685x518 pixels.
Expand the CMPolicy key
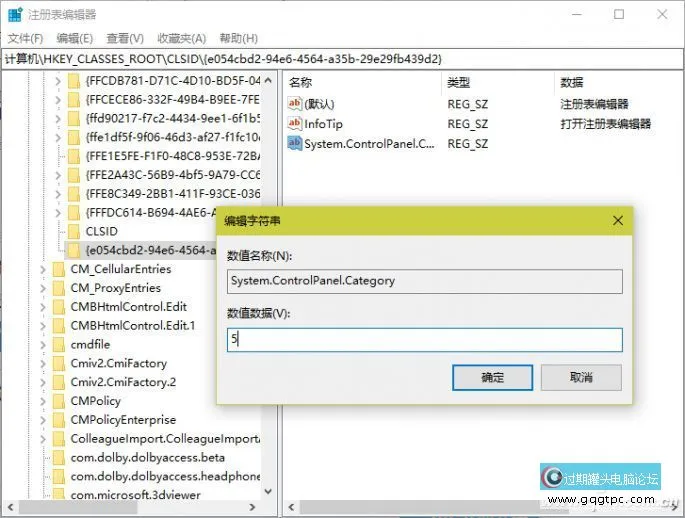pyautogui.click(x=43, y=401)
